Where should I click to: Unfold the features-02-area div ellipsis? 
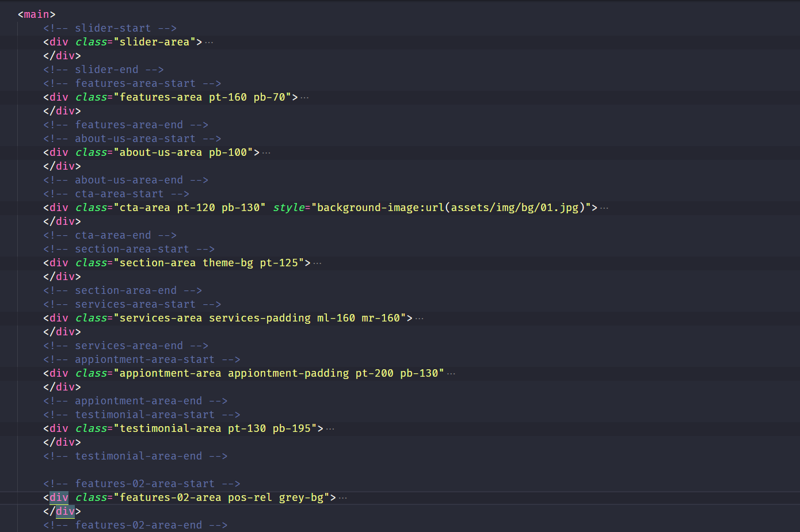coord(342,498)
